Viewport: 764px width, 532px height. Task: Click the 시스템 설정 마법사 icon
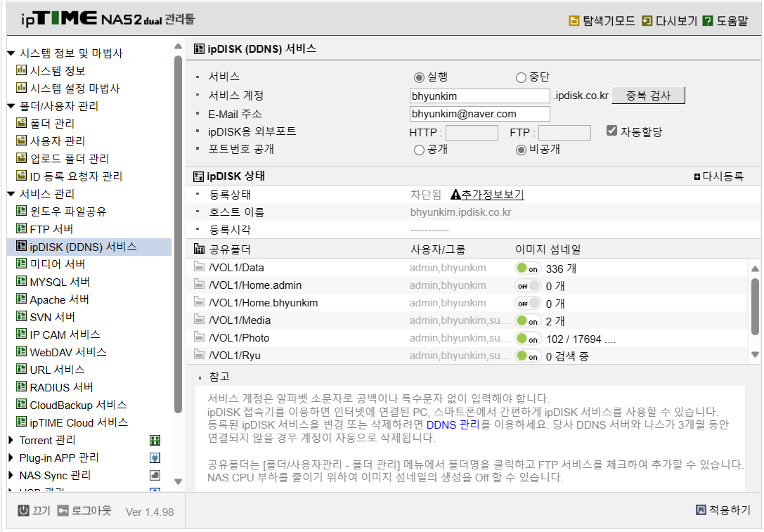click(21, 88)
